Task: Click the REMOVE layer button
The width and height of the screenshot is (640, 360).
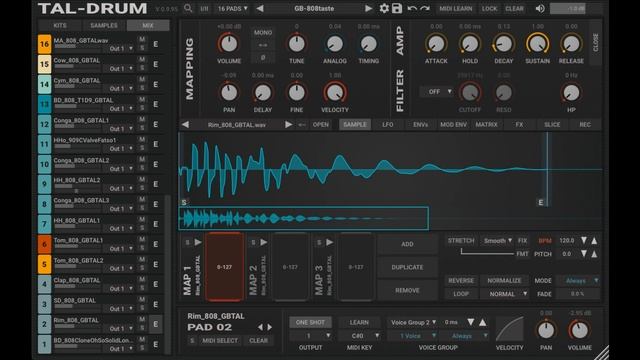Action: [x=407, y=290]
